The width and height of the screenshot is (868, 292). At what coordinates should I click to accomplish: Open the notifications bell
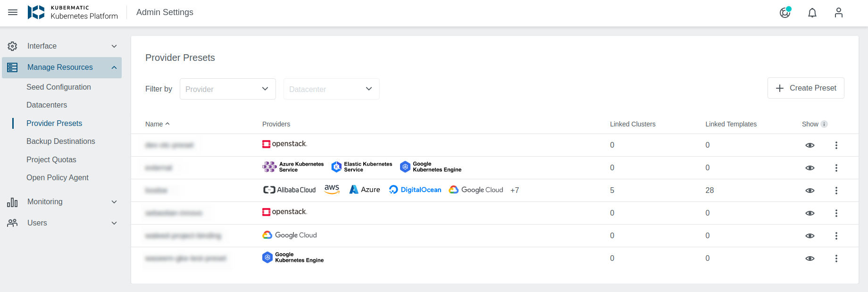click(812, 13)
